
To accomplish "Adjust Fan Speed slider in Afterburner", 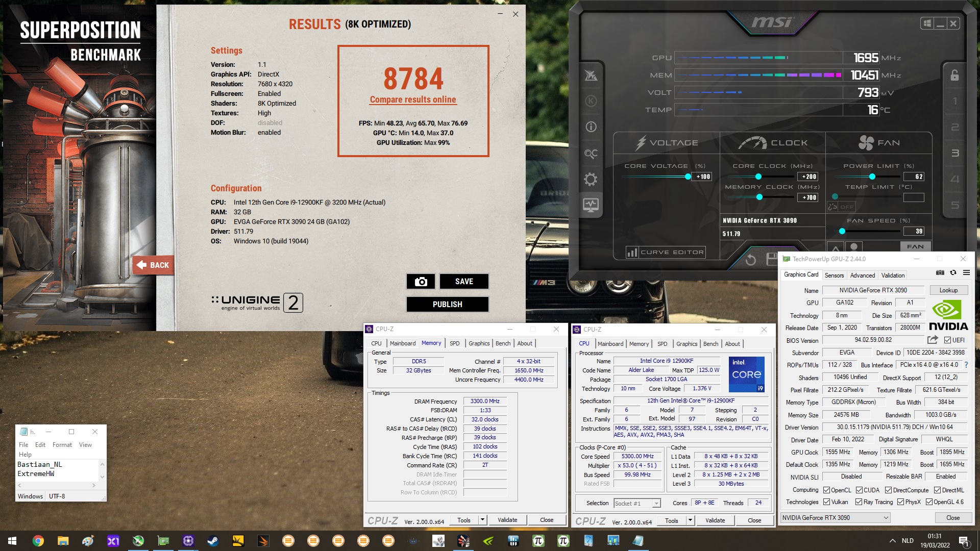I will [842, 231].
